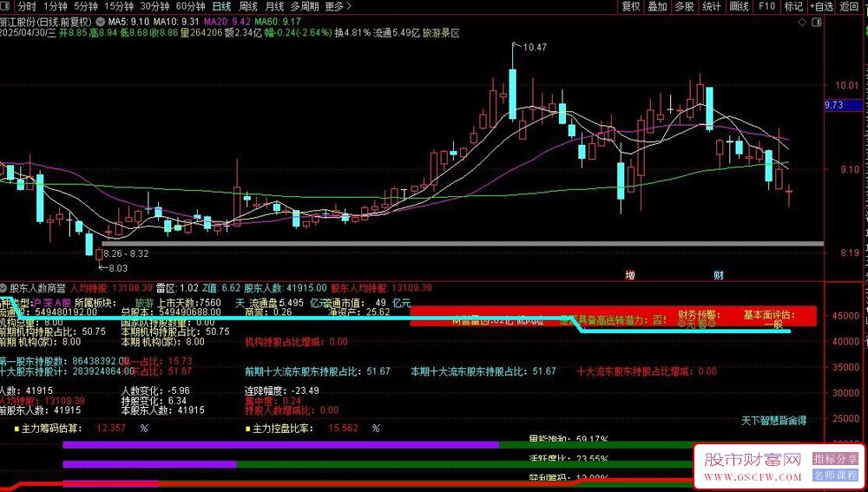Click the 量能饱和 purple progress bar
The height and width of the screenshot is (492, 868).
pyautogui.click(x=281, y=444)
